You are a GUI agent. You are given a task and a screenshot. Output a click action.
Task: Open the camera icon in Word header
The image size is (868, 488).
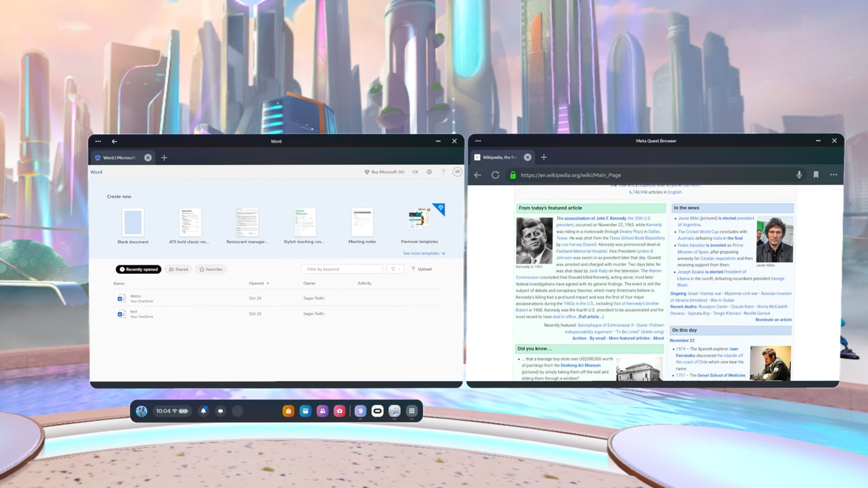pos(415,172)
